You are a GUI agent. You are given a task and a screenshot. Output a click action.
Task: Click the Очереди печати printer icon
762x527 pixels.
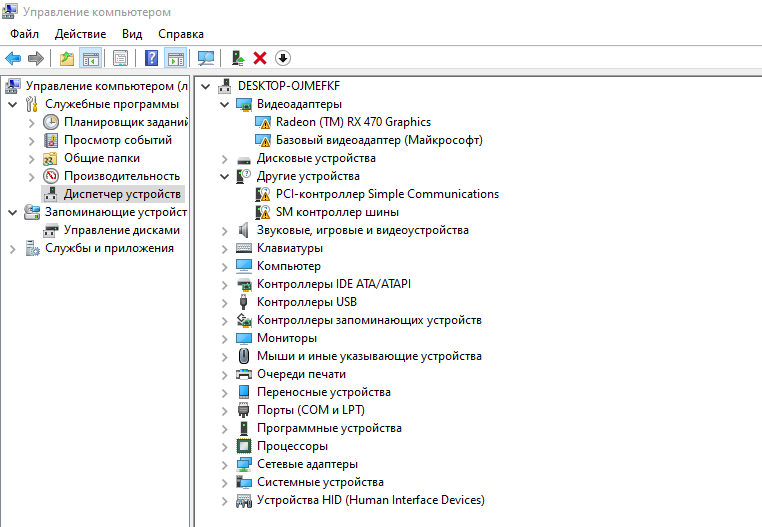(x=243, y=374)
